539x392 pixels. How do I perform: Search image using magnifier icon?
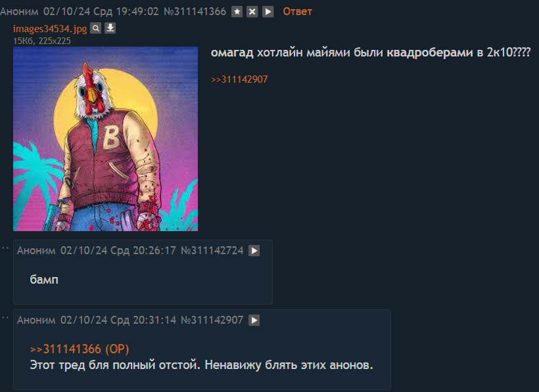[x=95, y=28]
